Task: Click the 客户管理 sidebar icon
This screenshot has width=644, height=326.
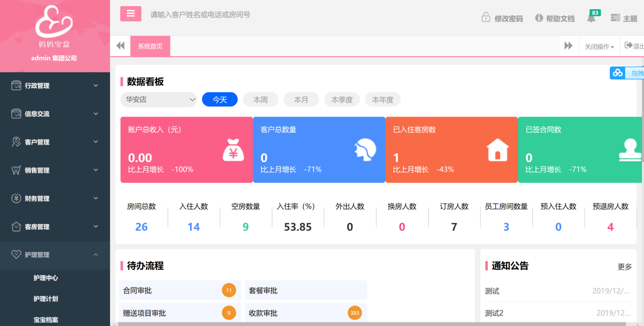Action: coord(16,142)
